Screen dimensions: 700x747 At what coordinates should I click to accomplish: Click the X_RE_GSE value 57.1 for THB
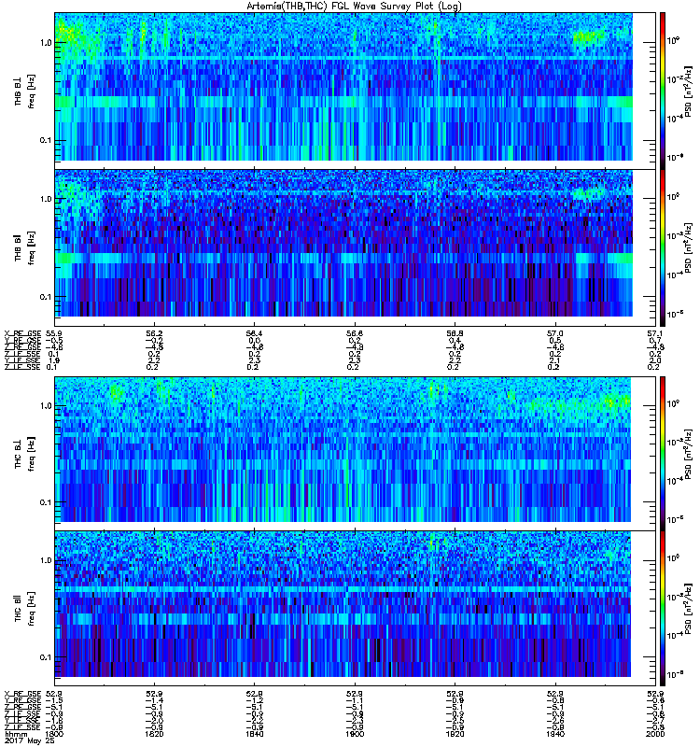tap(655, 333)
